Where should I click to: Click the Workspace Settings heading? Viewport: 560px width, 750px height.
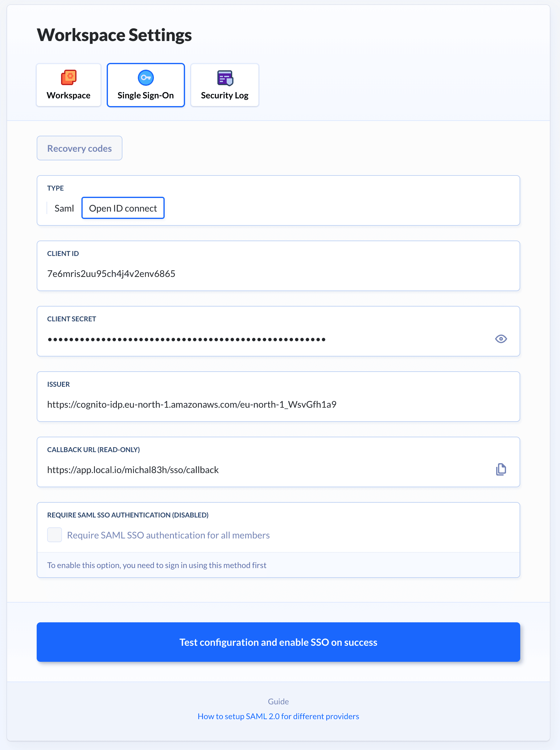(x=114, y=35)
